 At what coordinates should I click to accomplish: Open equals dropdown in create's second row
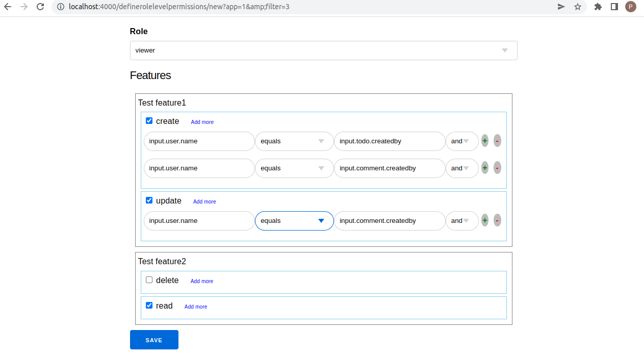point(294,168)
